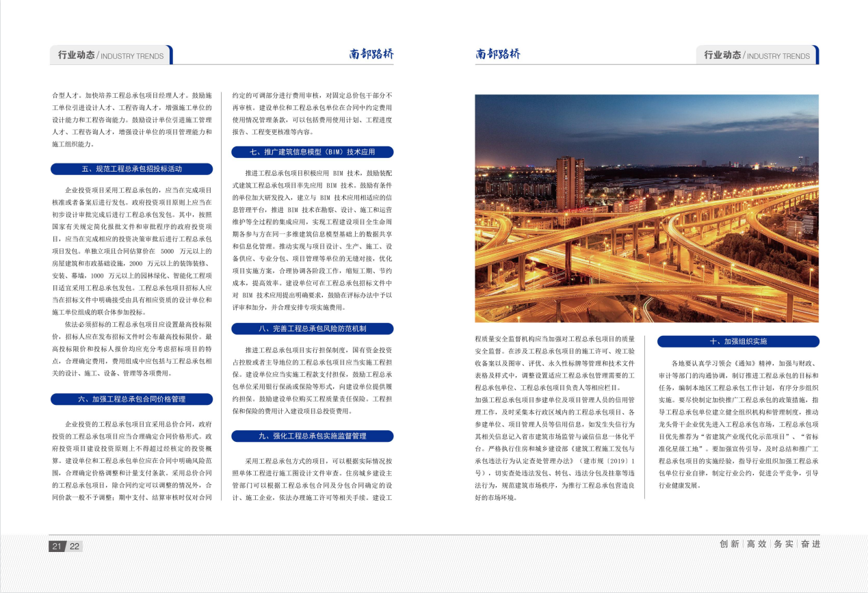The image size is (868, 593).
Task: Select heading '十、加强组织实施'
Action: 738,341
